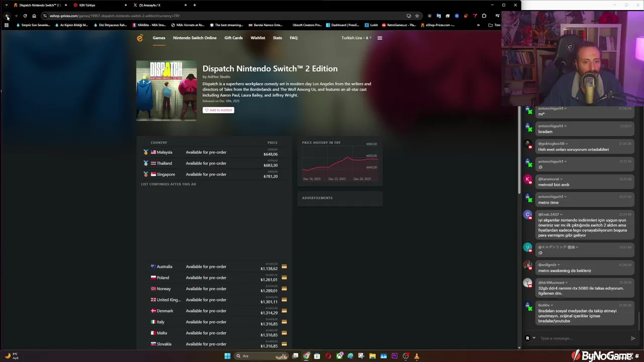
Task: Open Opera browser from the taskbar
Action: [328, 356]
